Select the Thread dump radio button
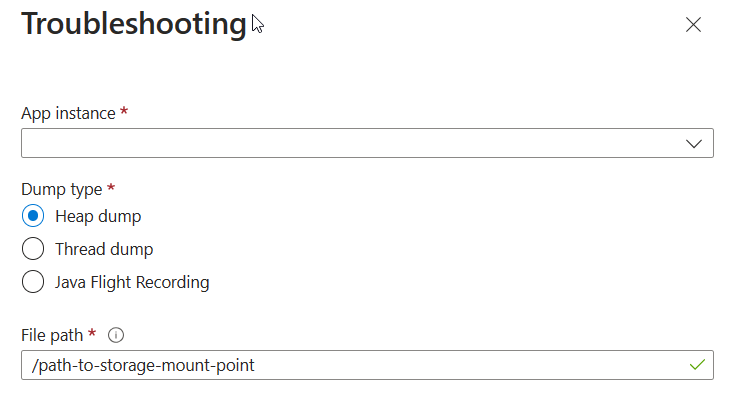 tap(33, 249)
